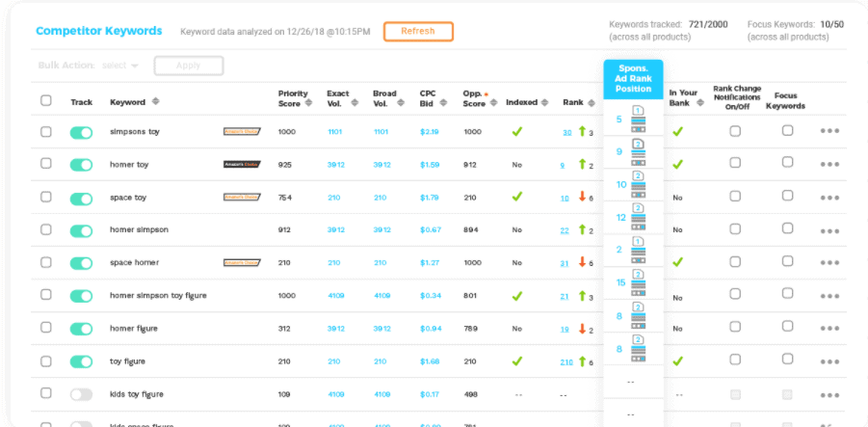Open more options for simpsons toy
This screenshot has height=427, width=868.
829,131
